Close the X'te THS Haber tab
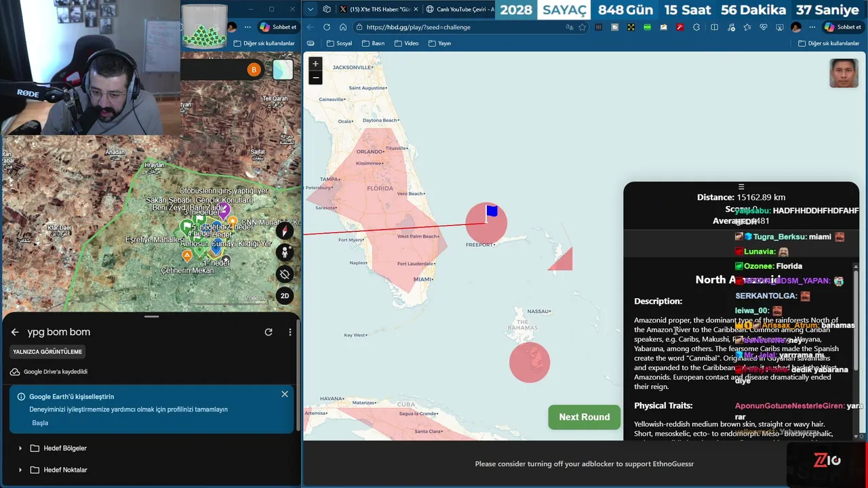868x488 pixels. 416,9
